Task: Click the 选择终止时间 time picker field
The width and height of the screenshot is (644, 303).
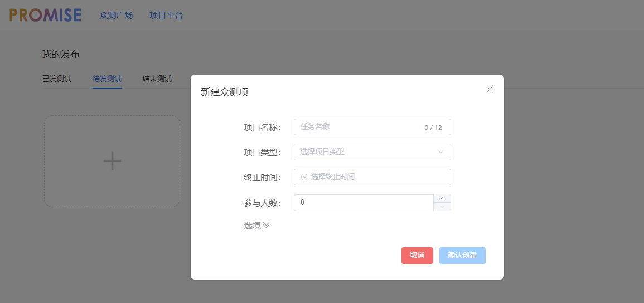Action: coord(372,177)
